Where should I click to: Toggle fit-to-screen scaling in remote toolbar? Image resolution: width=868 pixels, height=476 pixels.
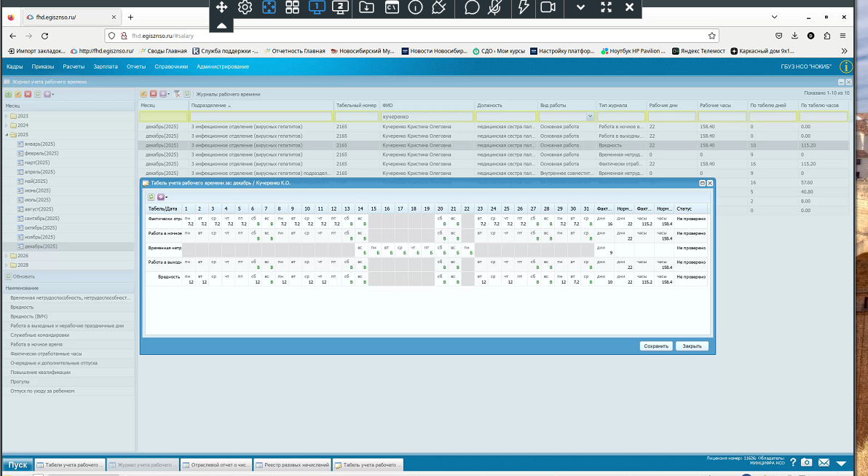(269, 7)
